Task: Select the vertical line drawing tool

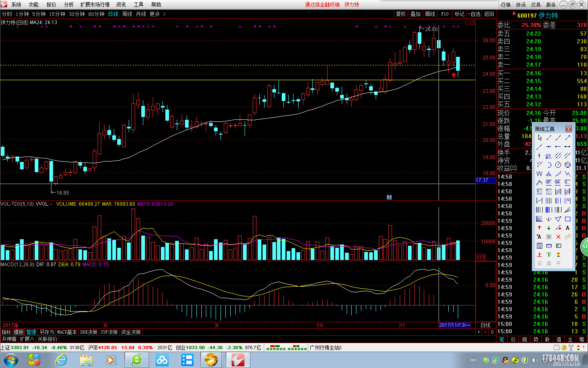Action: click(x=539, y=155)
